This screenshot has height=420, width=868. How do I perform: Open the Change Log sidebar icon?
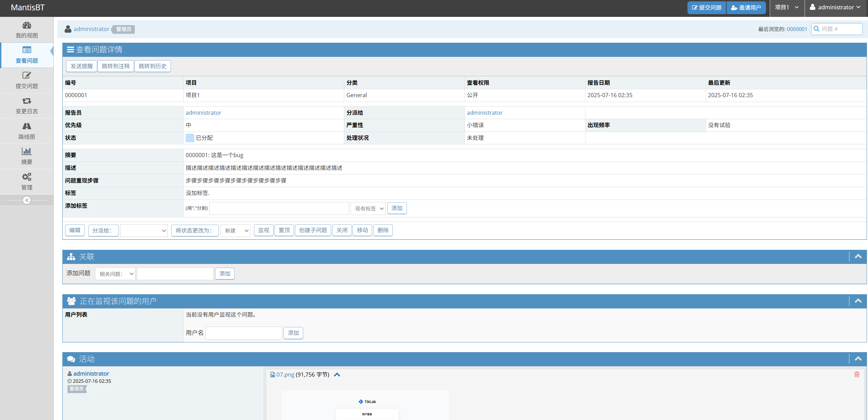coord(27,101)
